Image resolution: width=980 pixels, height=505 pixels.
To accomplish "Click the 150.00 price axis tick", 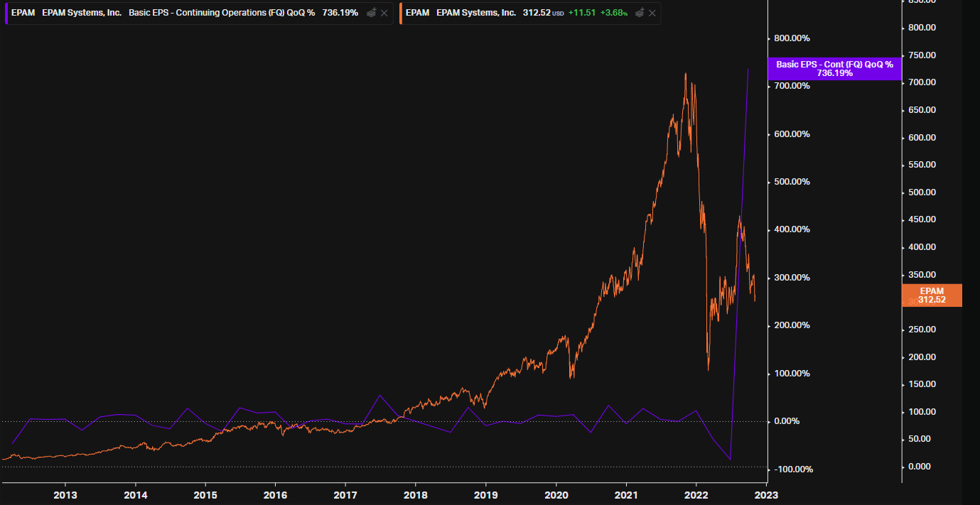I will point(921,384).
